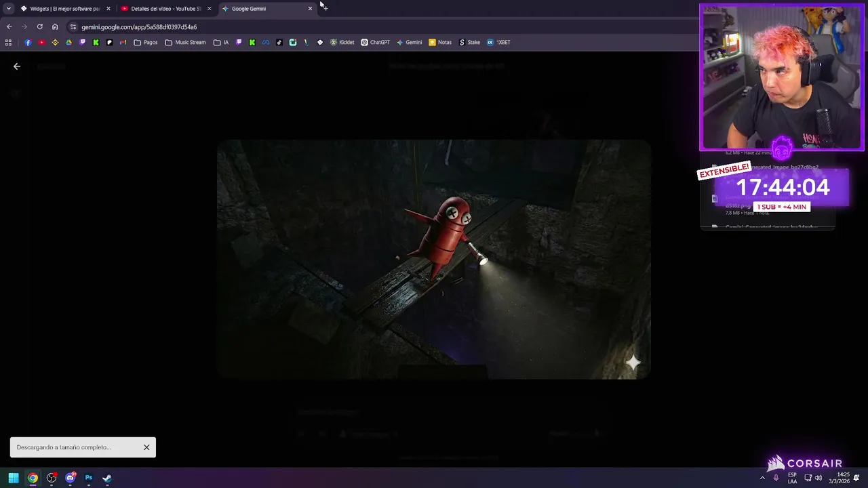
Task: Open the Windows Start menu
Action: coord(14,478)
